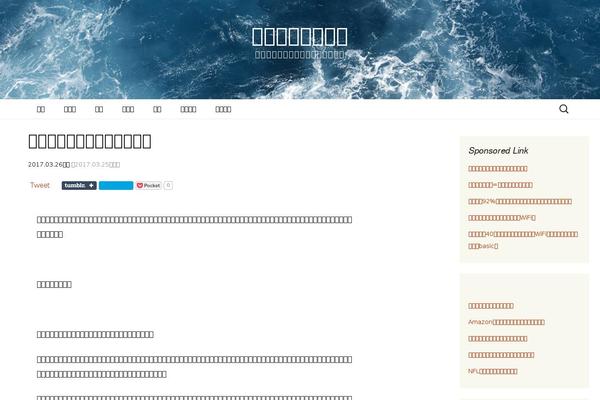Click the Sponsored Link heading
Screen dimensions: 600x400
[498, 150]
